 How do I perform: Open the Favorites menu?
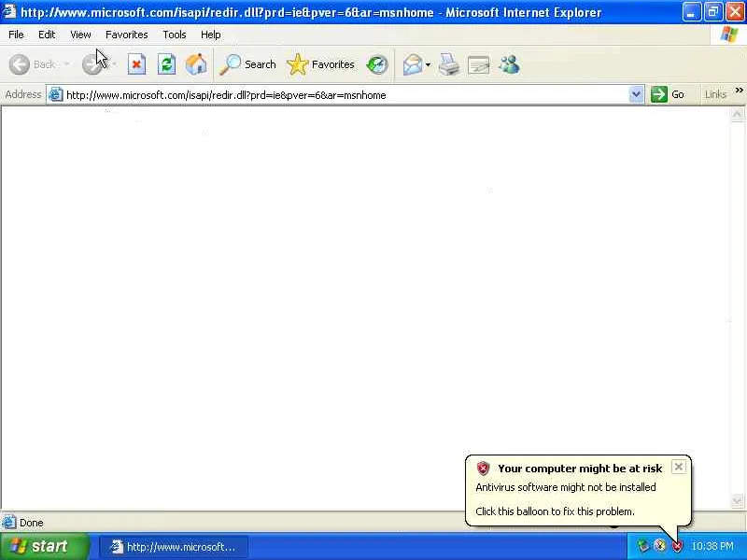point(127,35)
